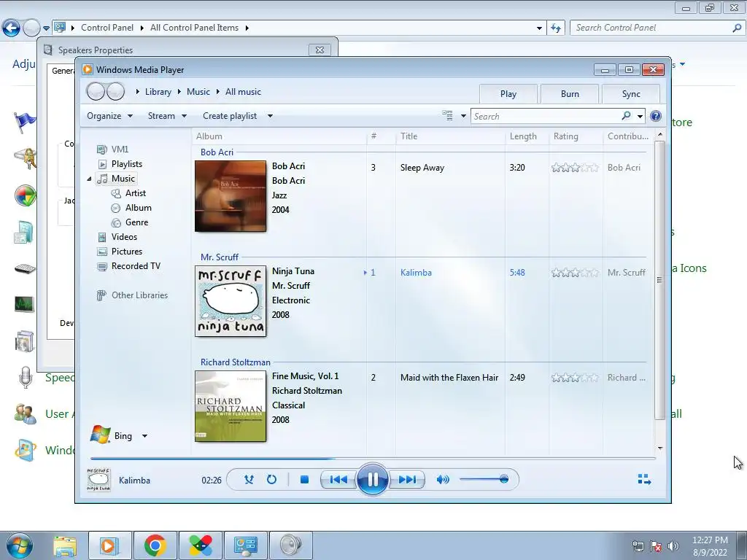Click Create playlist
The height and width of the screenshot is (560, 747).
point(230,116)
